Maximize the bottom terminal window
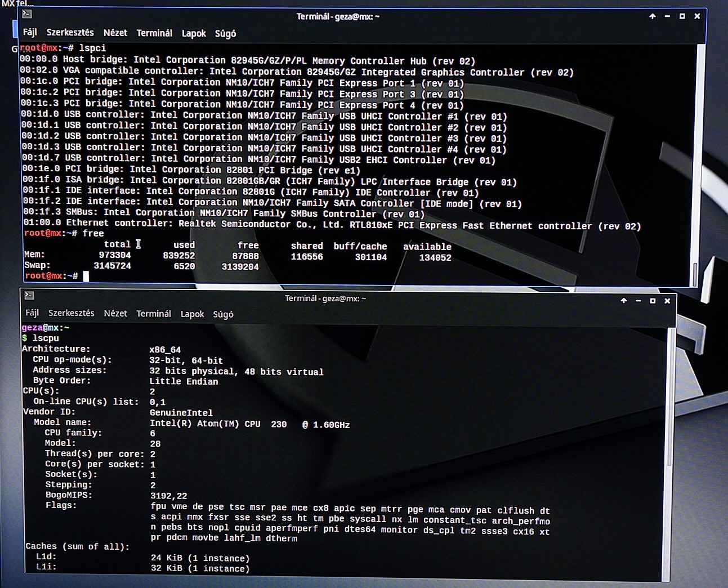This screenshot has height=588, width=728. (x=653, y=301)
